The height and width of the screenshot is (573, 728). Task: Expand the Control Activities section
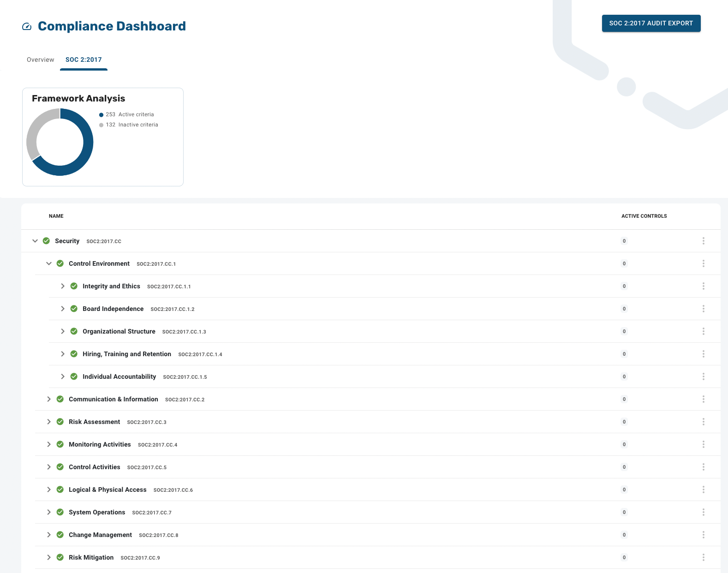coord(49,467)
